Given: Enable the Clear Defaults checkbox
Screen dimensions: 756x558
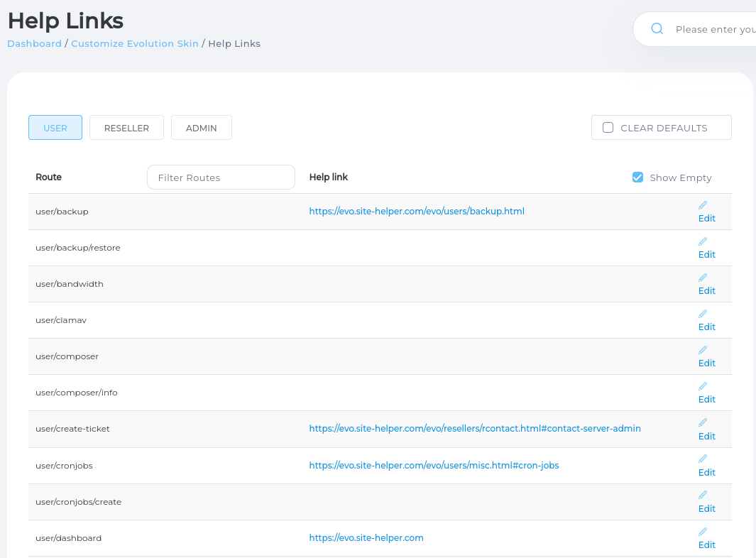Looking at the screenshot, I should pyautogui.click(x=608, y=128).
